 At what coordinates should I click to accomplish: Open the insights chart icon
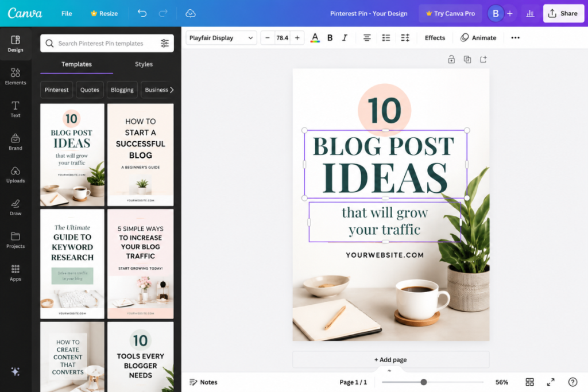(530, 14)
